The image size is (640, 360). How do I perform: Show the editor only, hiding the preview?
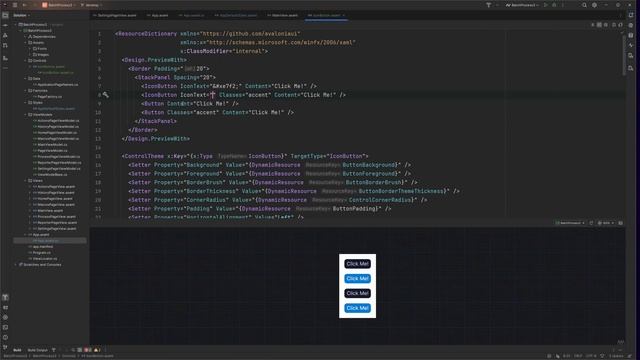tap(593, 25)
